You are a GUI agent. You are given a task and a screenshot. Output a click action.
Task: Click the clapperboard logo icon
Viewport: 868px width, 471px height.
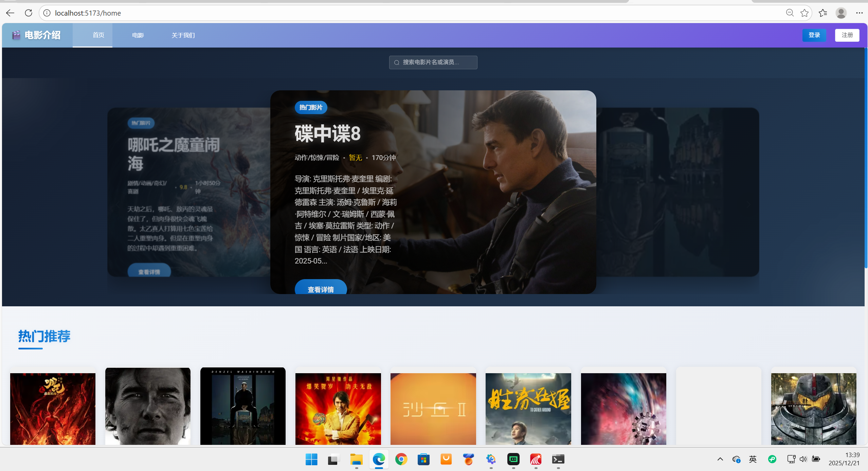tap(16, 35)
